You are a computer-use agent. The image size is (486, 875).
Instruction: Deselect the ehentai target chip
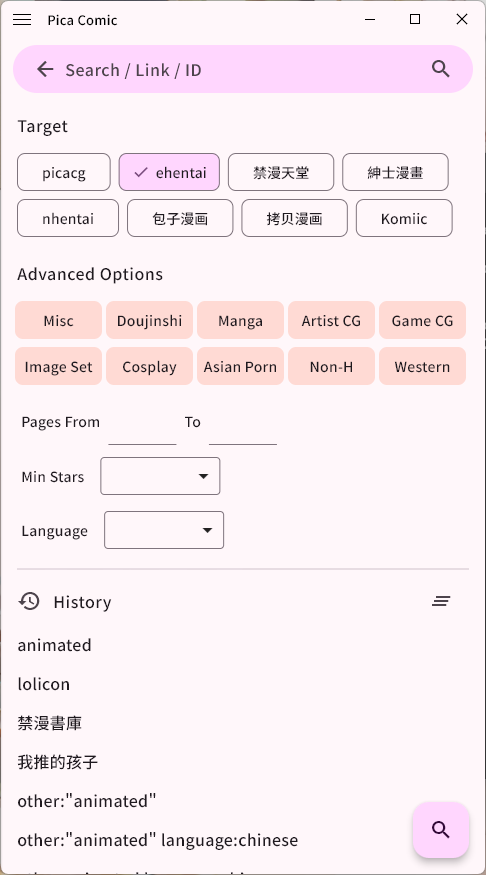[169, 172]
